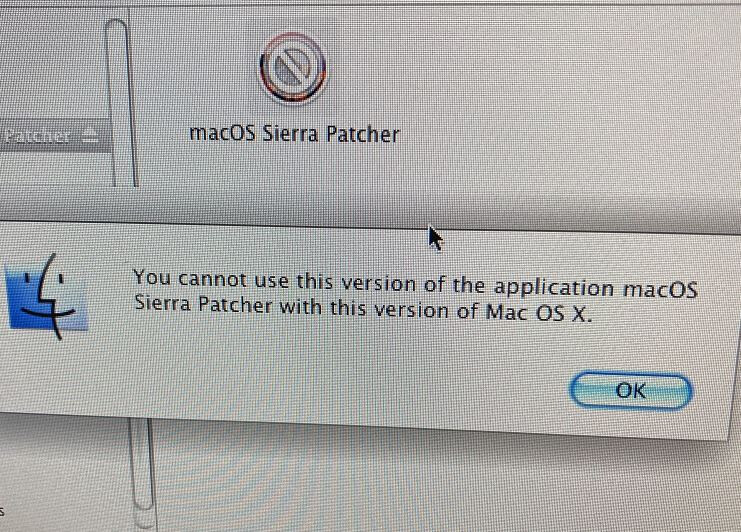This screenshot has height=532, width=741.
Task: Click the top of the sidebar scrollbar
Action: click(116, 29)
